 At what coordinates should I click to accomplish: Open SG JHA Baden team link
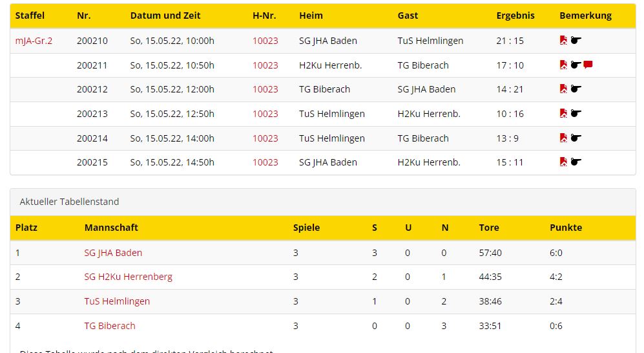point(113,253)
